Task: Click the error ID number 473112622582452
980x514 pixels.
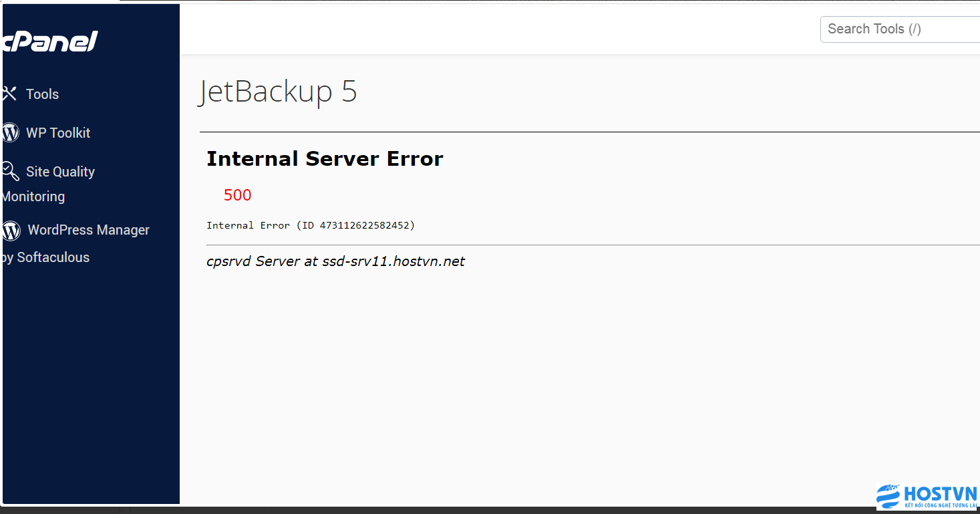Action: pos(365,225)
